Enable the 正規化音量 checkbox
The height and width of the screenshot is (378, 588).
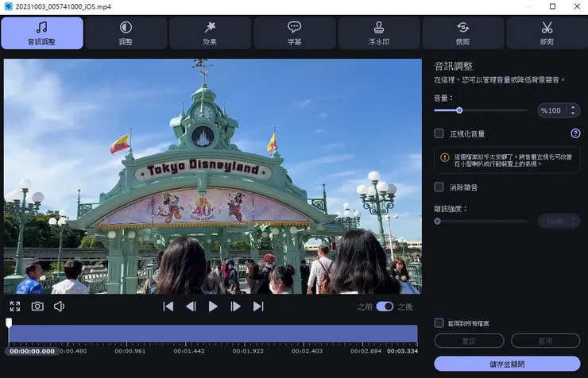pyautogui.click(x=439, y=133)
